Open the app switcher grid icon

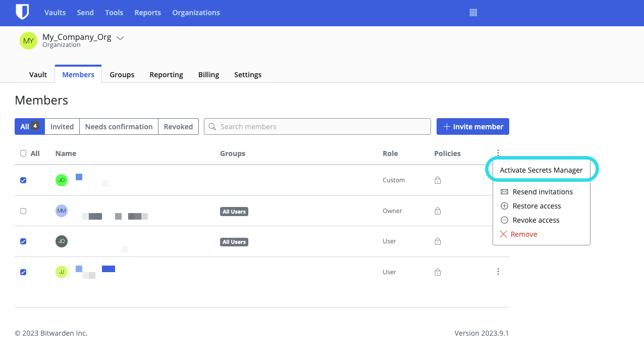473,12
